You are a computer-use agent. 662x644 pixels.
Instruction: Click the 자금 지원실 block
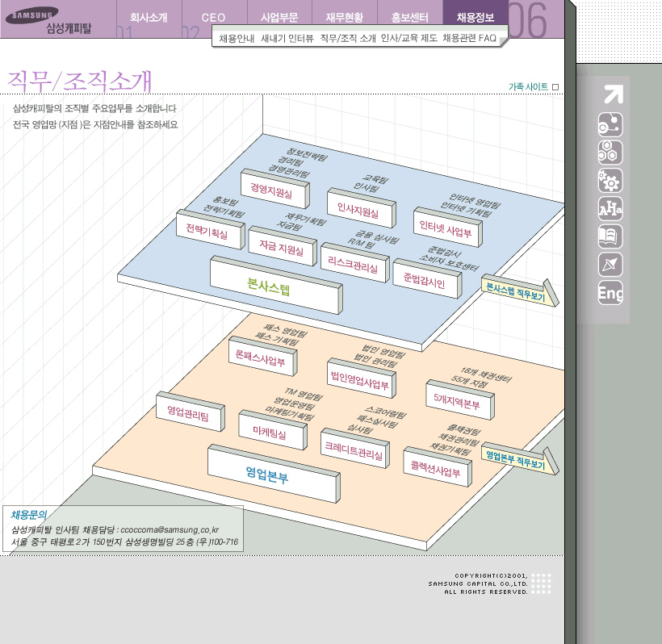pyautogui.click(x=282, y=248)
